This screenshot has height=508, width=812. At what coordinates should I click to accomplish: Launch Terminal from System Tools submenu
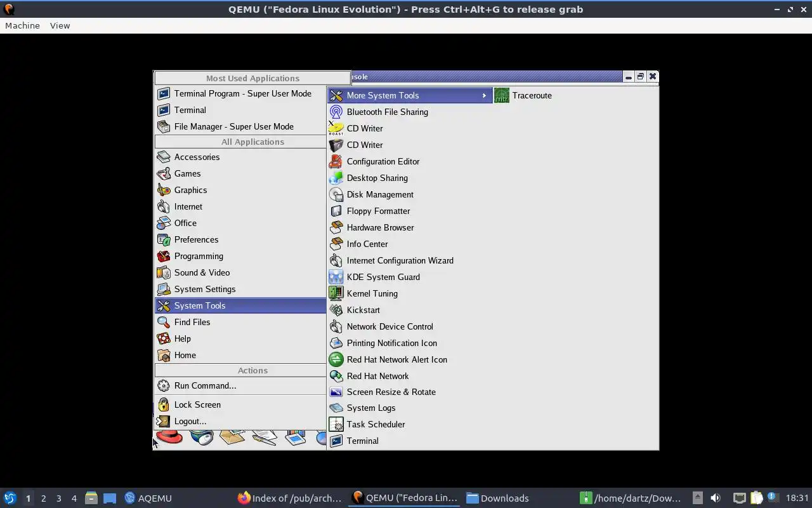click(410, 441)
